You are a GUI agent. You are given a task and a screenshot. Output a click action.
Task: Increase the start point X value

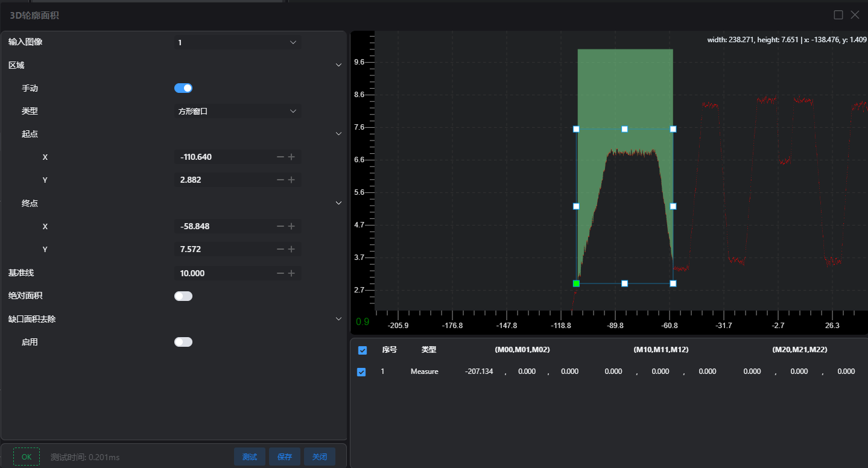point(291,157)
